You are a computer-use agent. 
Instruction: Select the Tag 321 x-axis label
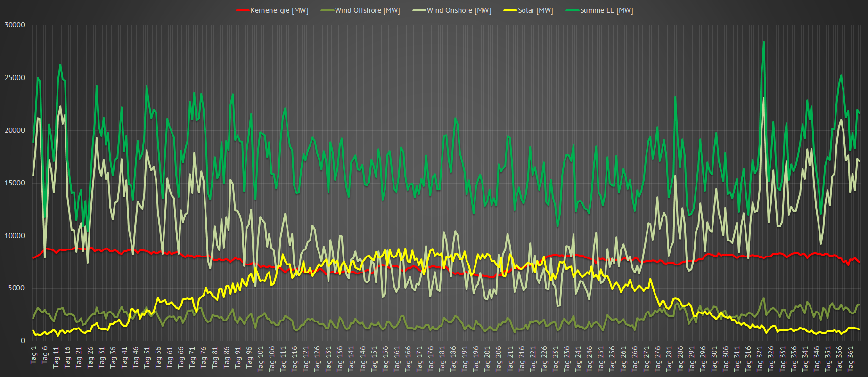point(760,359)
